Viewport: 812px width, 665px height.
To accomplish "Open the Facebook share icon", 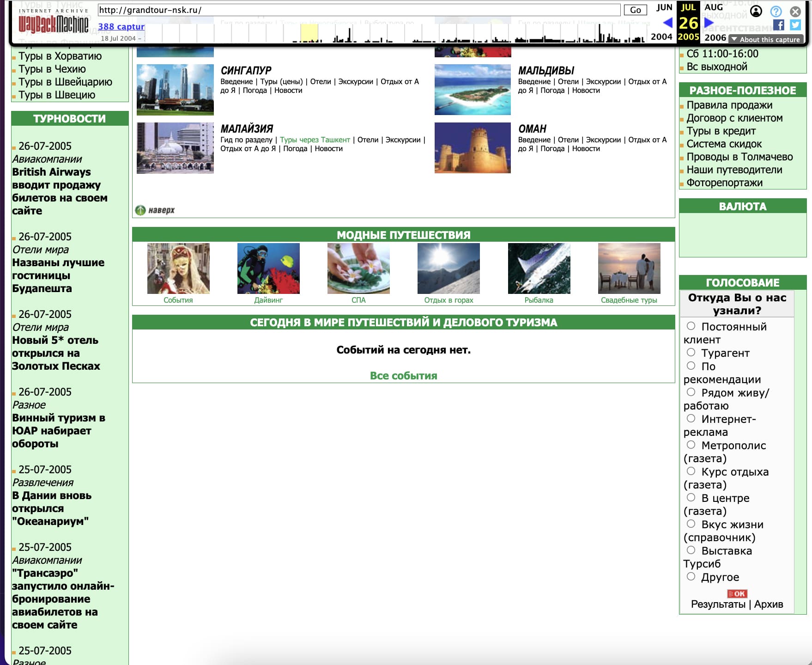I will [x=778, y=25].
